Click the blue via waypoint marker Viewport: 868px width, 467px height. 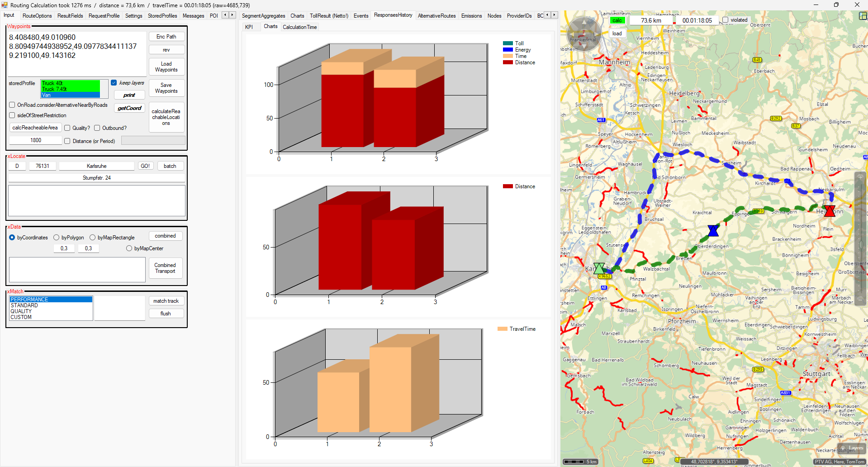click(x=713, y=231)
